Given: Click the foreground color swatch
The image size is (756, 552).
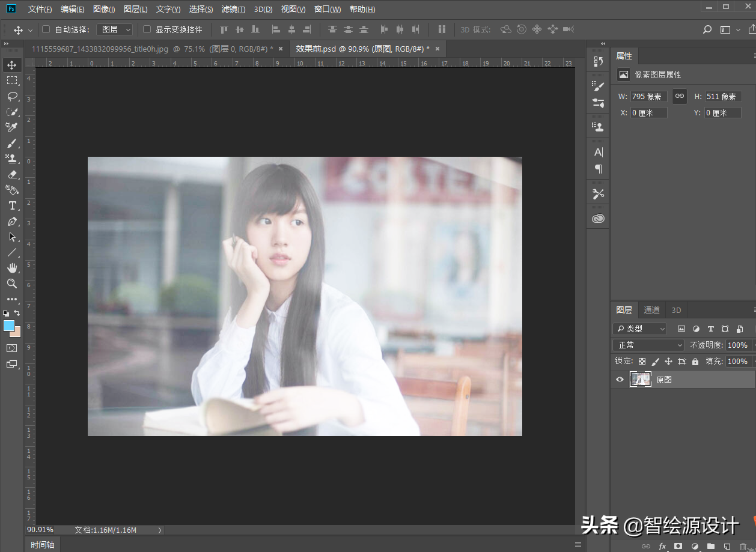Looking at the screenshot, I should 9,326.
